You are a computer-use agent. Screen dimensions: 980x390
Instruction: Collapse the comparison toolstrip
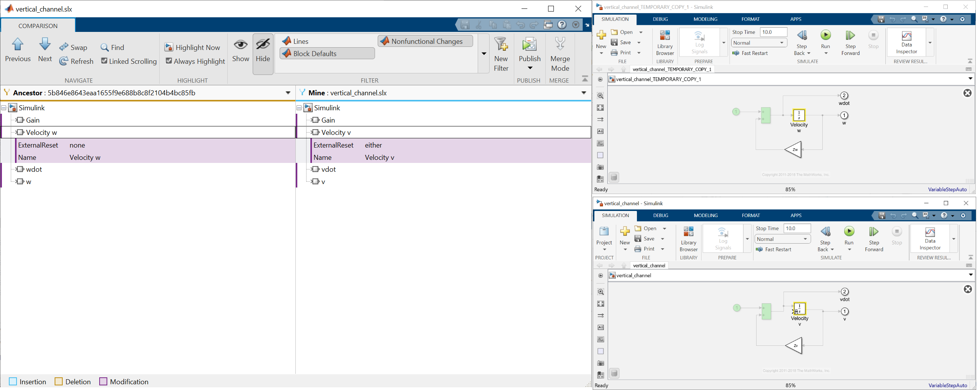point(585,79)
